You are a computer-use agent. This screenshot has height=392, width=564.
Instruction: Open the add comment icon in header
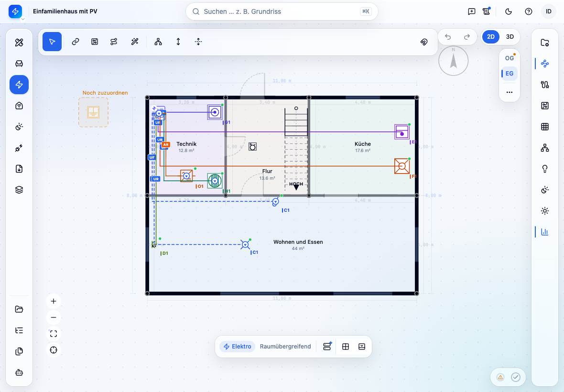(472, 11)
